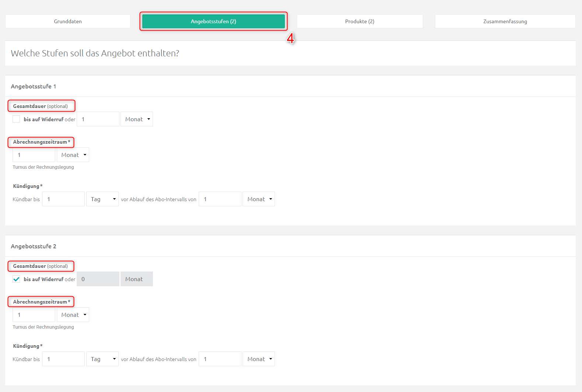582x392 pixels.
Task: Click the Kündigung label in Angebotsstufe 2
Action: pos(28,346)
